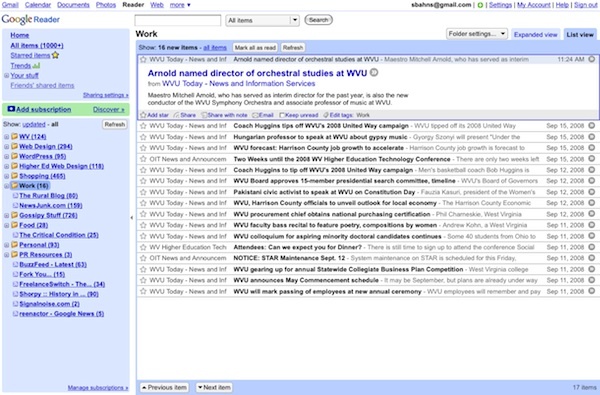600x395 pixels.
Task: Click the search text field
Action: pyautogui.click(x=178, y=20)
